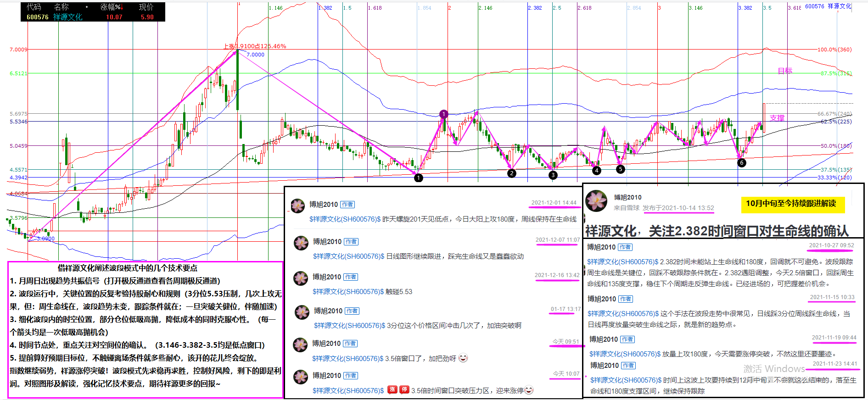Open large avatar beside 来自雪球 post header
868x400 pixels.
(x=597, y=201)
